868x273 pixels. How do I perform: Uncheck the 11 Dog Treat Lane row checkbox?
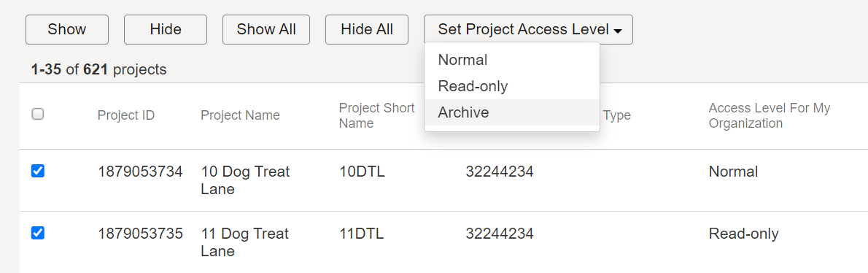click(x=38, y=233)
